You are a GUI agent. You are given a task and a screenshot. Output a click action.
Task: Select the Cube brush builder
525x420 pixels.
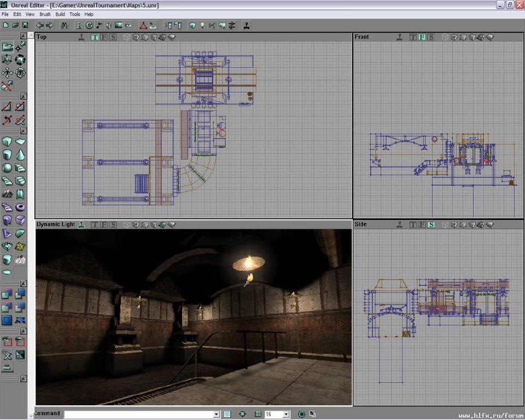[x=7, y=142]
